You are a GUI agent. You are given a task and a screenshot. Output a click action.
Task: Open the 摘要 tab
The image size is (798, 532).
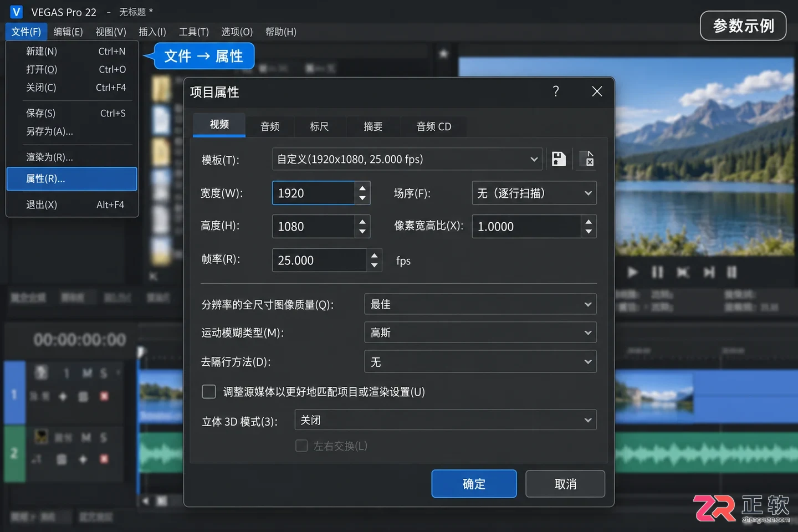coord(373,126)
